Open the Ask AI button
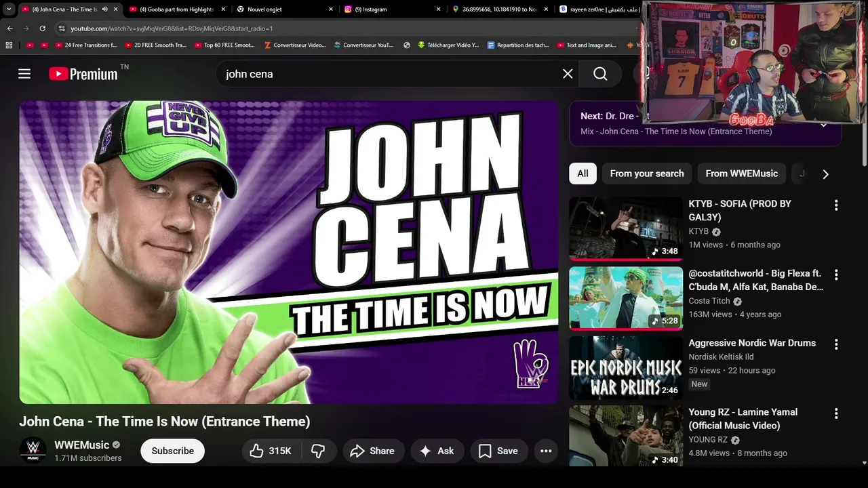This screenshot has width=868, height=488. point(437,451)
